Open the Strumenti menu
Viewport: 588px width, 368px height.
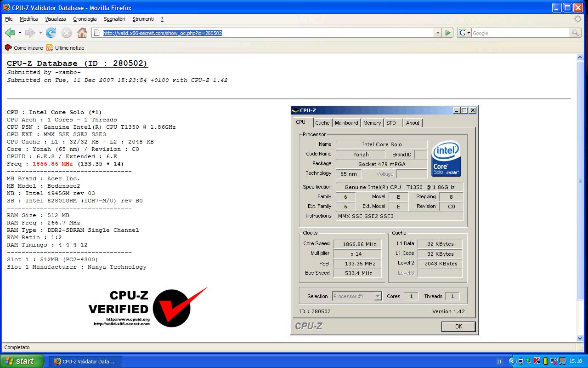tap(143, 19)
